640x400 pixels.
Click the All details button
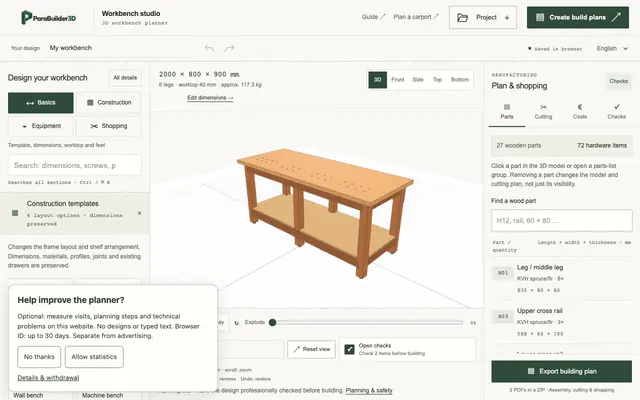125,78
